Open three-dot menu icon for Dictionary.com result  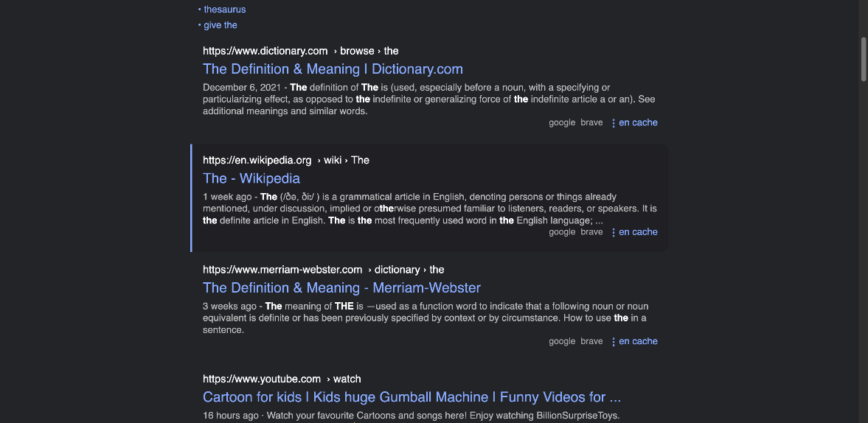coord(614,123)
